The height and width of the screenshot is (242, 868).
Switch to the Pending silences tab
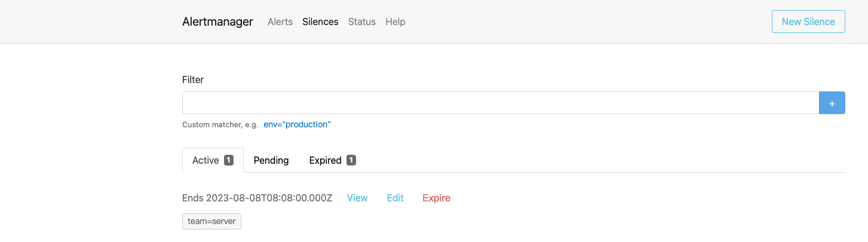[271, 160]
